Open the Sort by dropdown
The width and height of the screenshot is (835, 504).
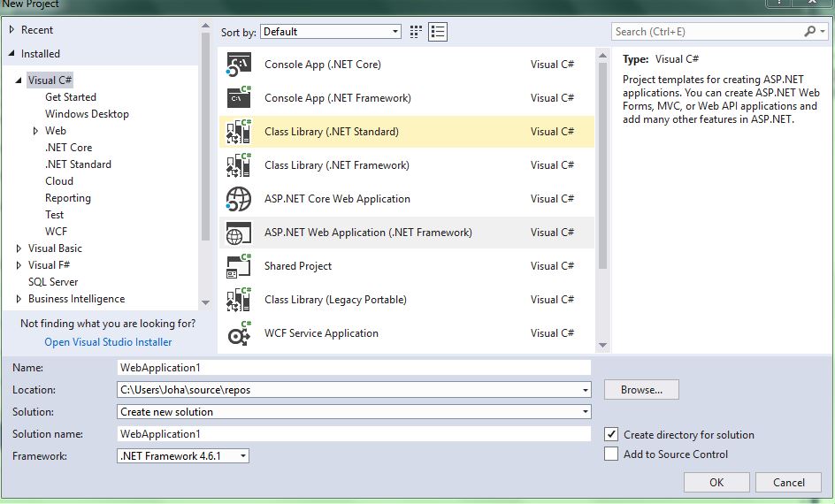coord(331,32)
